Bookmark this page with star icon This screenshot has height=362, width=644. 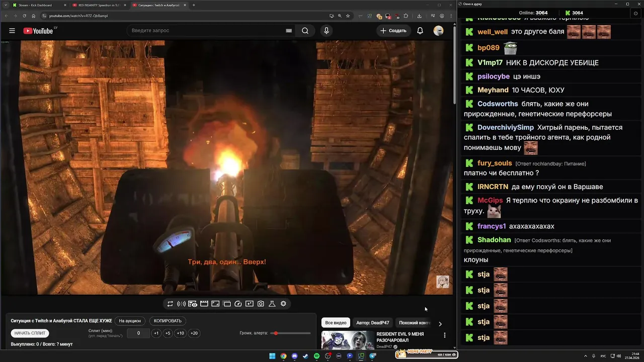pos(348,16)
